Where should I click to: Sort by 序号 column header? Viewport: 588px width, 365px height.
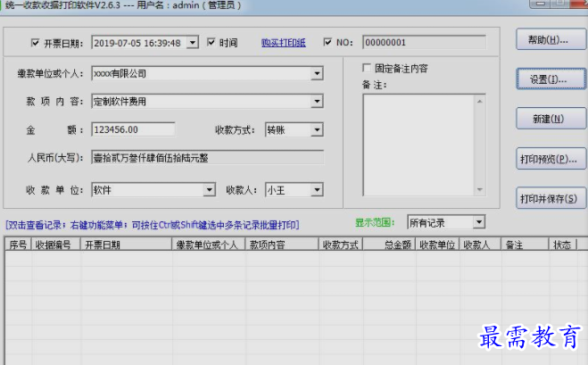tap(18, 245)
